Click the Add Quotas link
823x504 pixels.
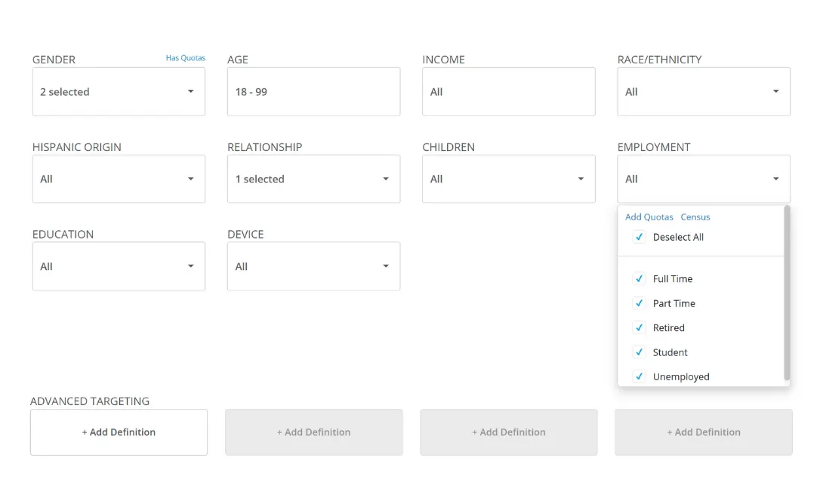click(649, 217)
